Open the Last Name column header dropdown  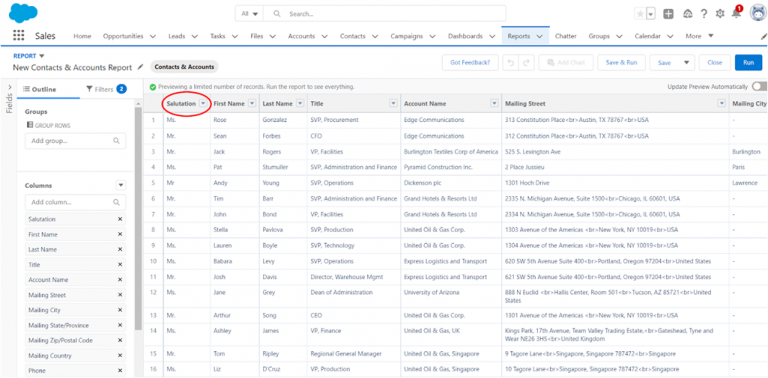pos(300,103)
